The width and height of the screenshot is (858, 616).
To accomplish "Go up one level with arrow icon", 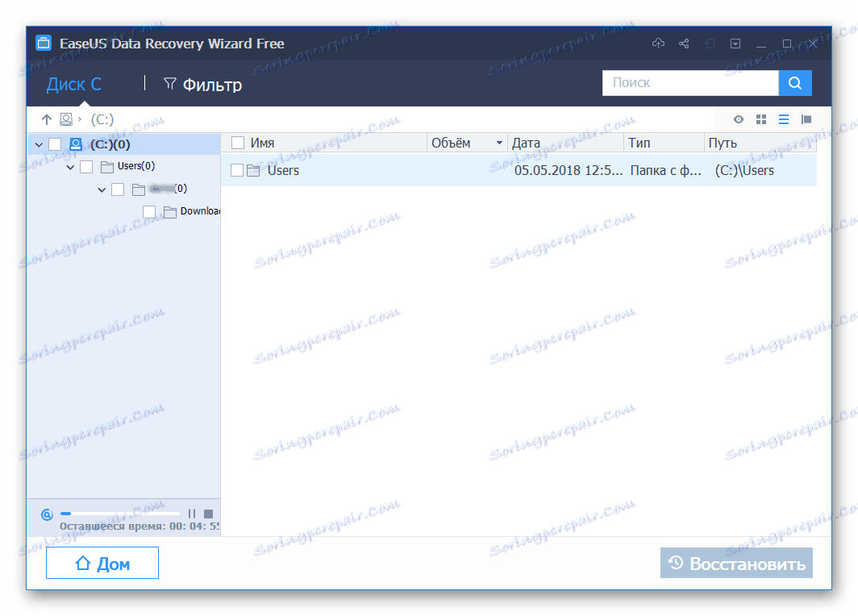I will (47, 119).
